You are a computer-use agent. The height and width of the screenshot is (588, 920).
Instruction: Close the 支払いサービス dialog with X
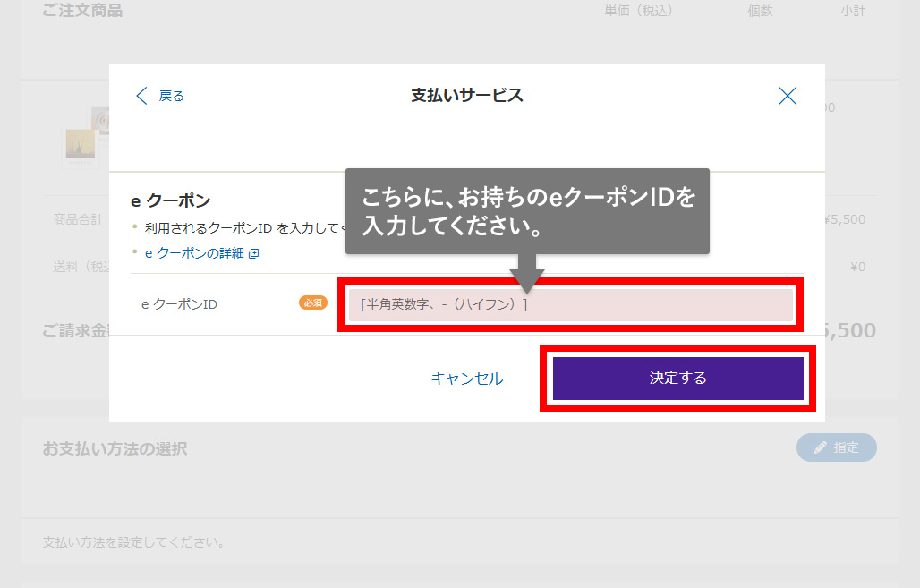click(788, 96)
